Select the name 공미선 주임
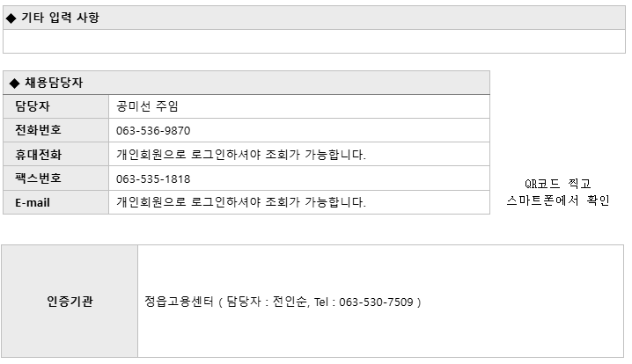632x364 pixels. click(147, 106)
